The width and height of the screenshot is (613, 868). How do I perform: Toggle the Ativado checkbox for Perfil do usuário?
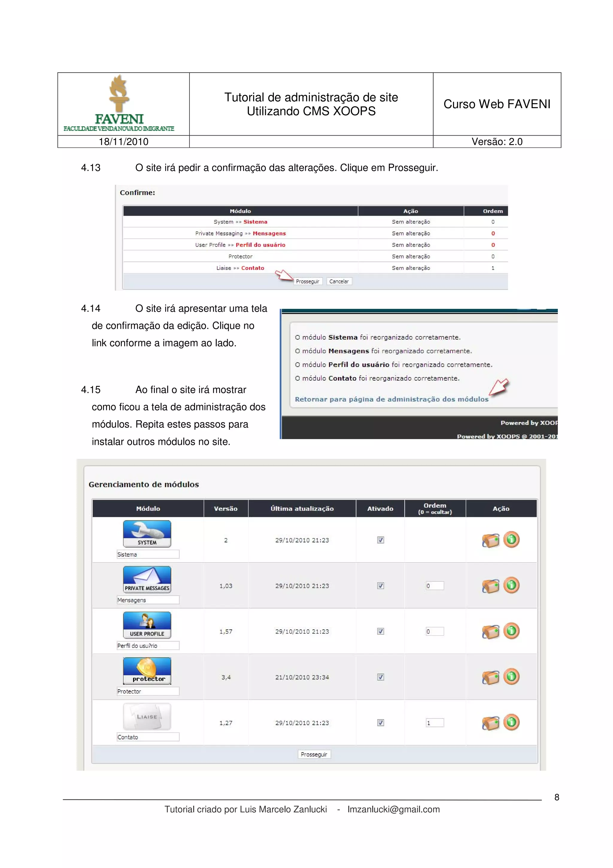click(380, 631)
